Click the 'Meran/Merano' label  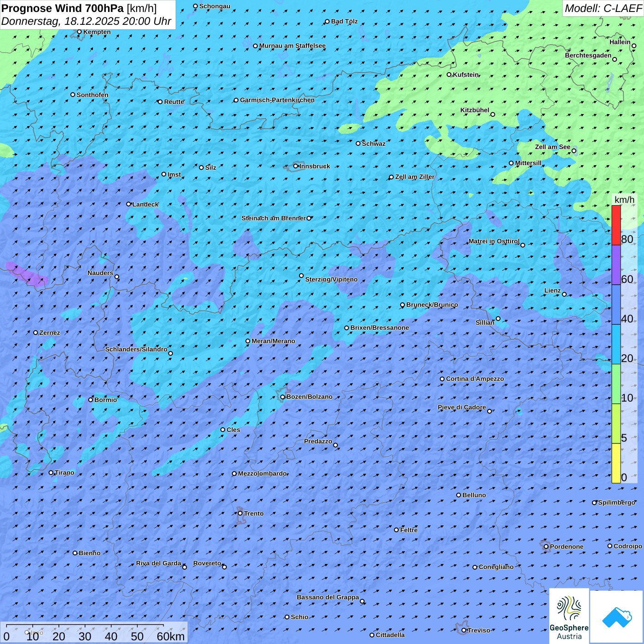(274, 341)
